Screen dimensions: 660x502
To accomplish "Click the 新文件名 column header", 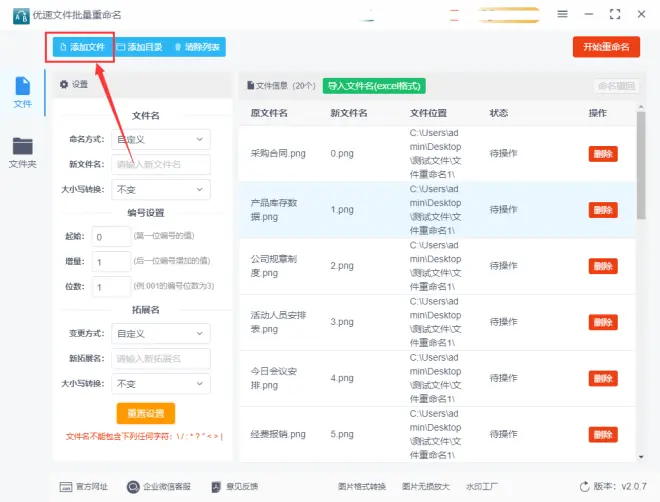I will (x=349, y=113).
